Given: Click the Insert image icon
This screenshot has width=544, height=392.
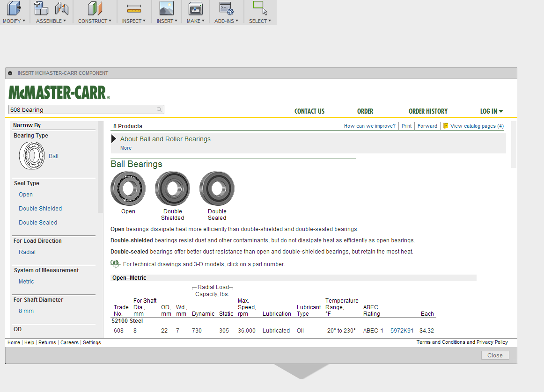Looking at the screenshot, I should pyautogui.click(x=167, y=8).
